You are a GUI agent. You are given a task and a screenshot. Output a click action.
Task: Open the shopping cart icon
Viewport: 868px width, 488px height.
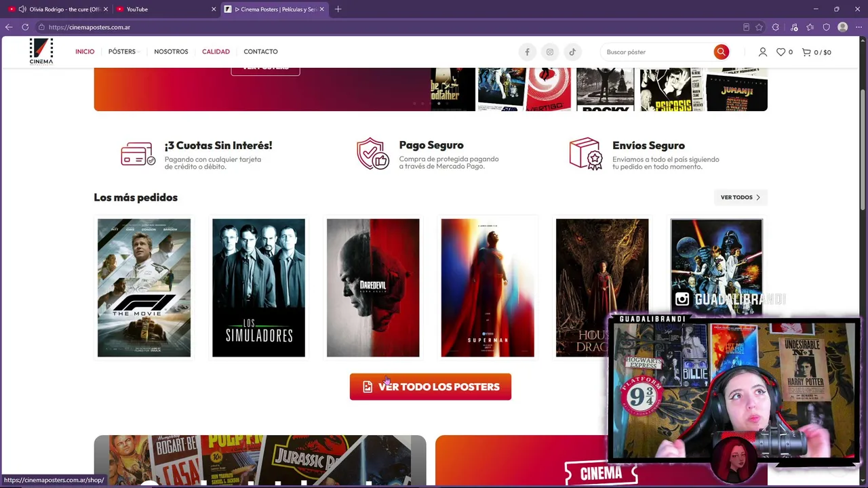806,52
